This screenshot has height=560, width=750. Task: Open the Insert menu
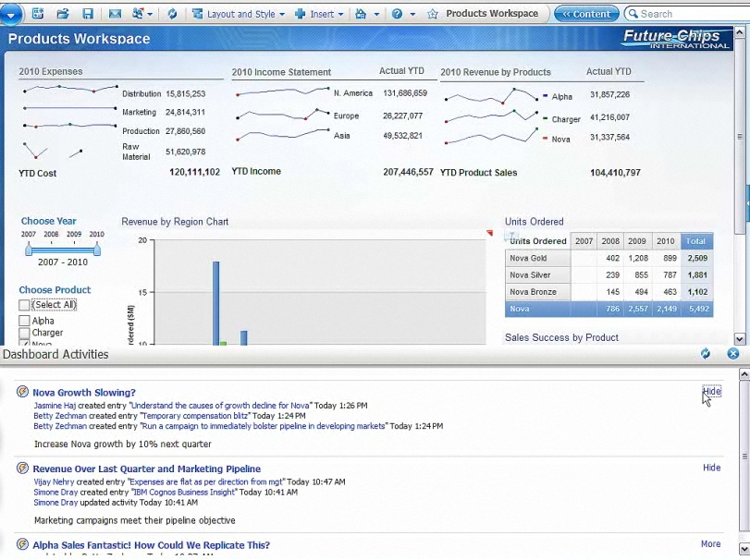tap(322, 15)
